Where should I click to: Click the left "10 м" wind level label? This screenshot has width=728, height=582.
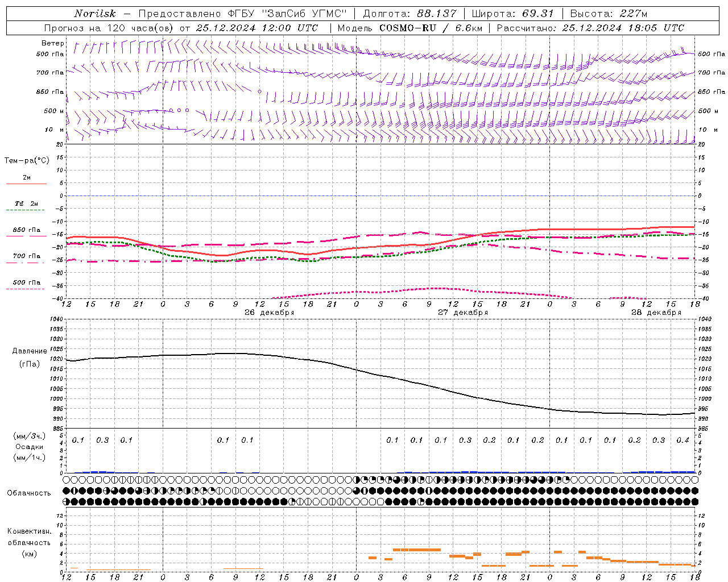click(x=55, y=130)
